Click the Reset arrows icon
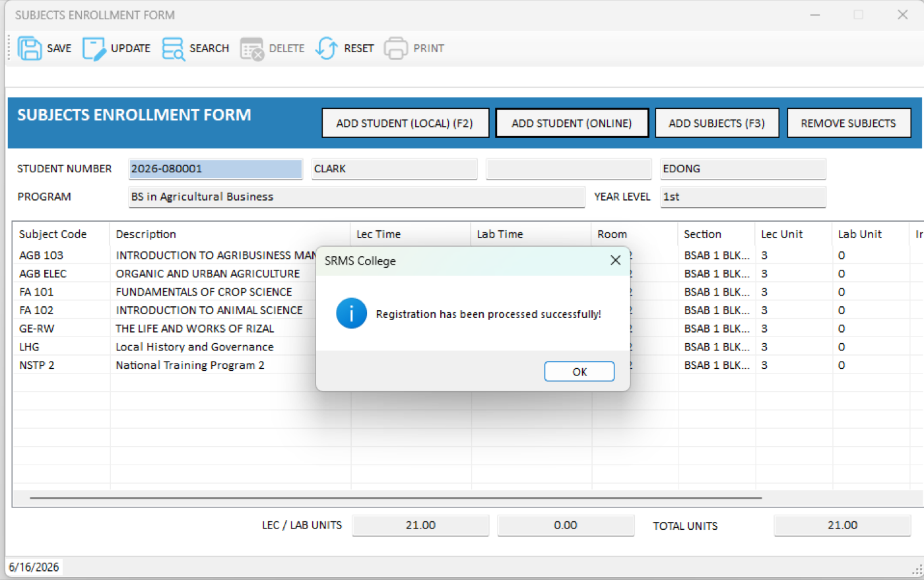This screenshot has width=924, height=580. tap(327, 48)
